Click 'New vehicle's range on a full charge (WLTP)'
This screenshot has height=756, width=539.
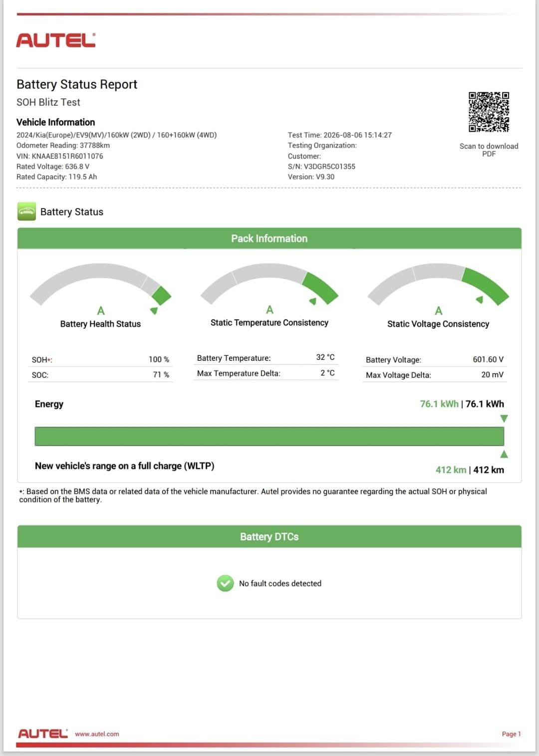124,466
